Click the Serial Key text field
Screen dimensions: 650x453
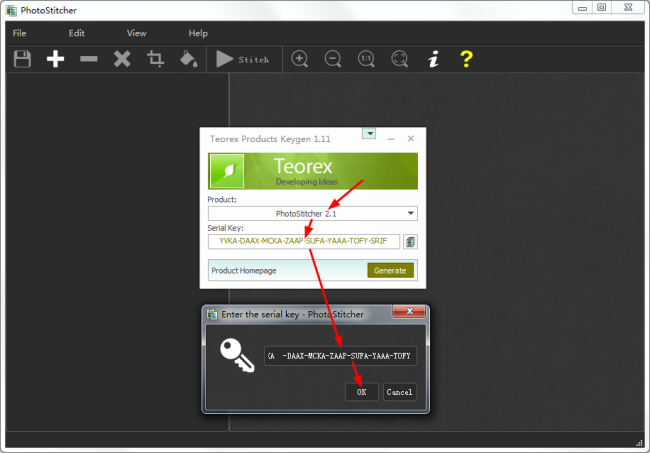[x=304, y=241]
